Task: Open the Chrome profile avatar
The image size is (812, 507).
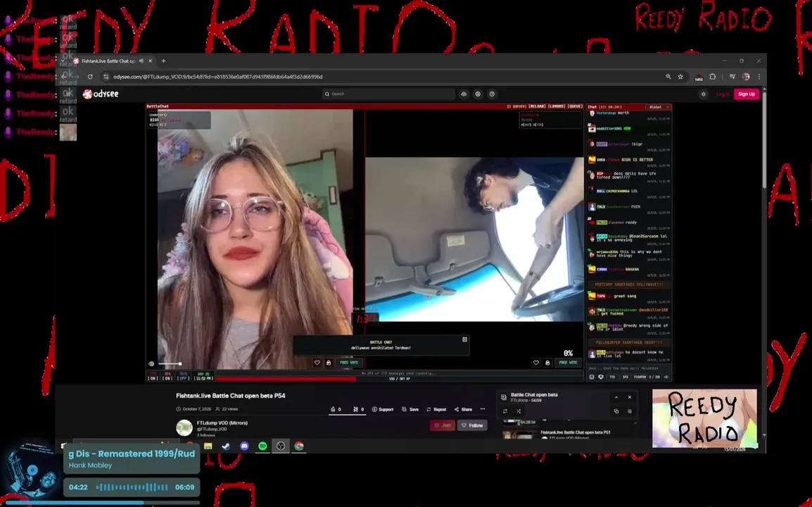Action: [x=746, y=77]
